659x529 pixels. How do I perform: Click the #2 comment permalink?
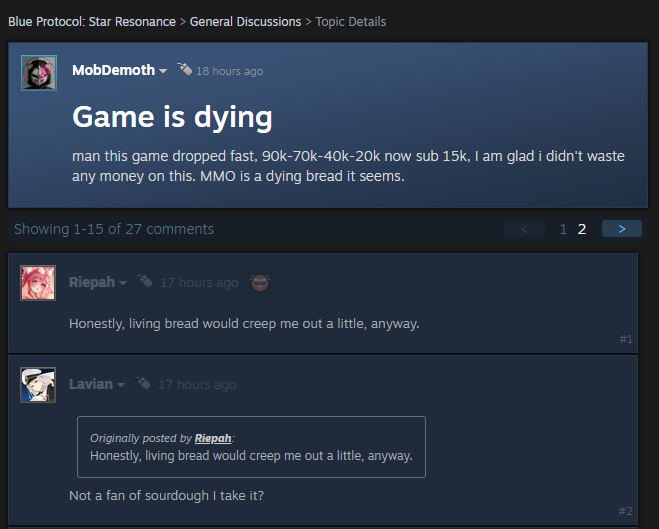(x=625, y=511)
